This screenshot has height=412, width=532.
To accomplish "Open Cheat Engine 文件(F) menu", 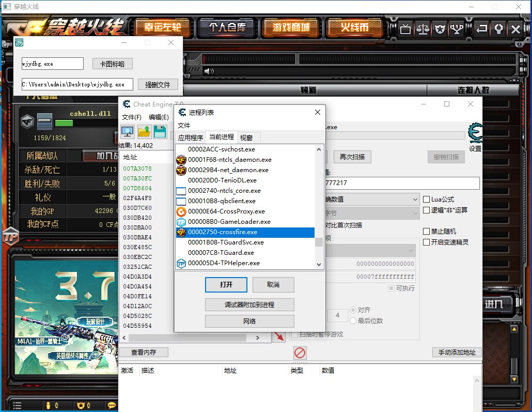I will [x=131, y=117].
